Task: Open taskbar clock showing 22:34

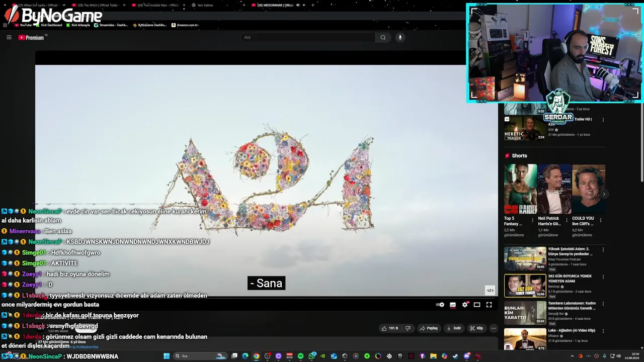Action: pos(631,356)
